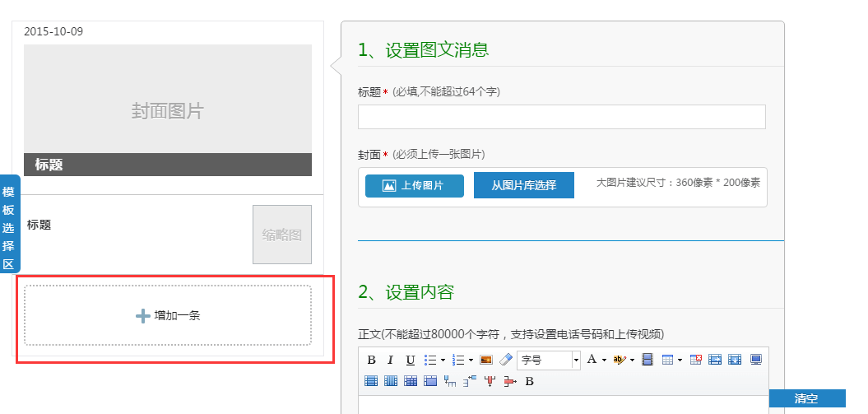Viewport: 868px width, 414px height.
Task: Click the heading 2、设置内容
Action: pos(406,291)
